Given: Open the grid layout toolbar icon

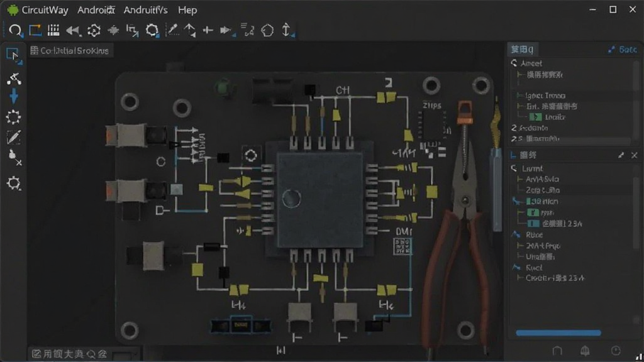Looking at the screenshot, I should 53,30.
